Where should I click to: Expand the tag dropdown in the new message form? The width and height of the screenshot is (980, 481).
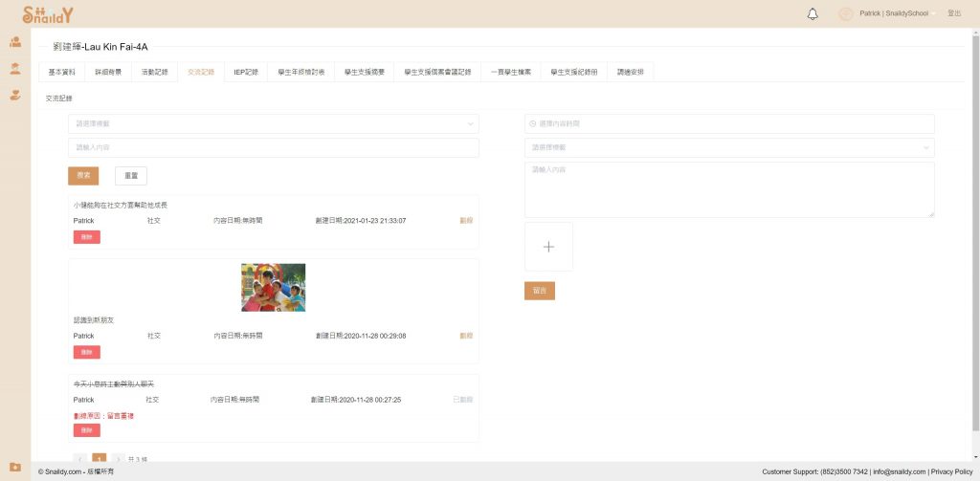[x=728, y=147]
